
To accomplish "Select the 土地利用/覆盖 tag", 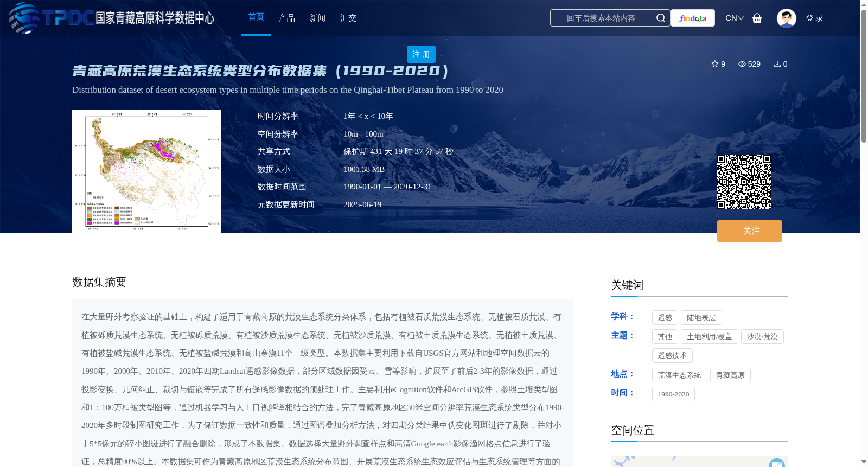I will coord(710,337).
